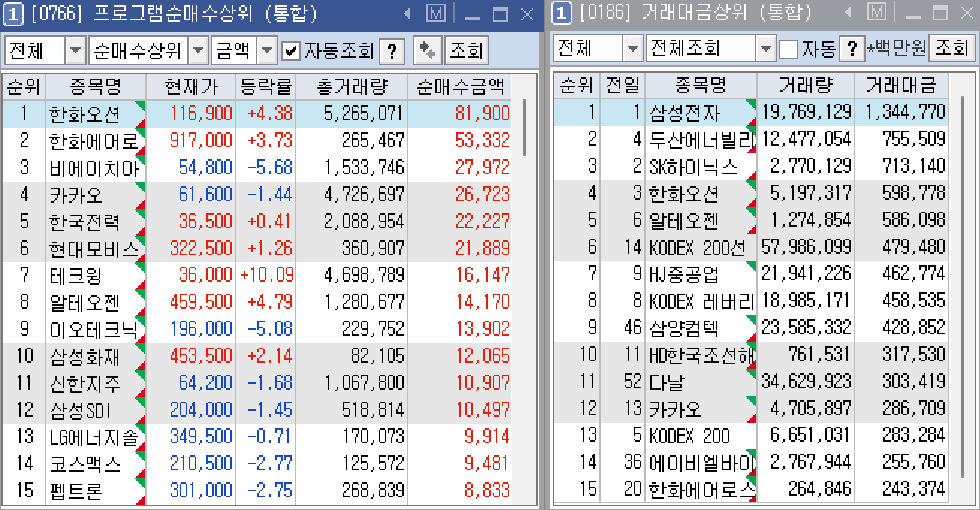Open help question-mark button in 0186 window
The image size is (980, 510).
[851, 49]
